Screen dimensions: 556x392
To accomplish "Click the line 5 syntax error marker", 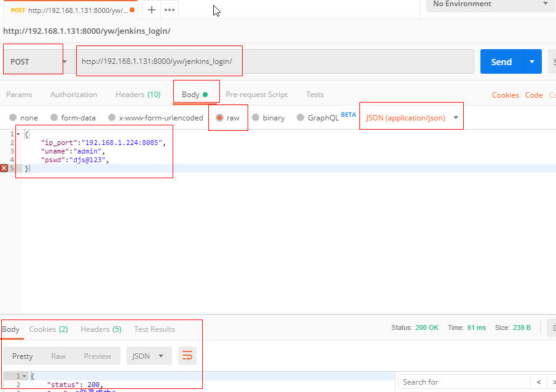I will [x=4, y=168].
